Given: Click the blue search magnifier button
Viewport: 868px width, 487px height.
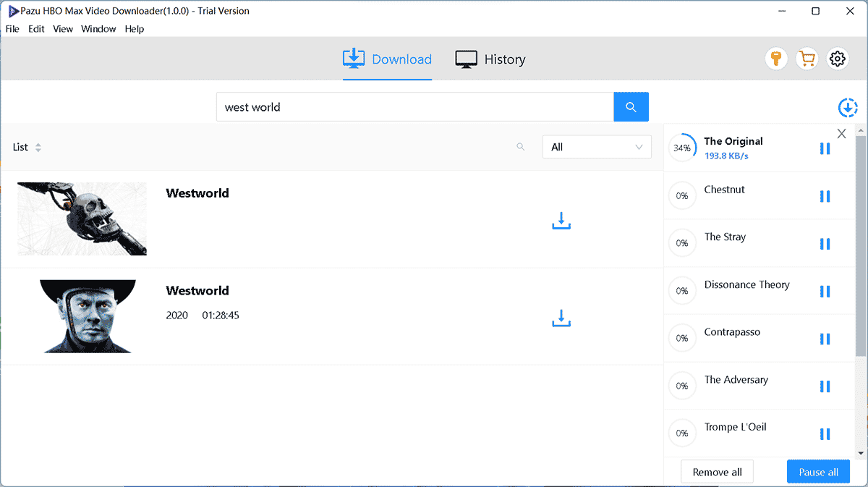Looking at the screenshot, I should [x=631, y=107].
